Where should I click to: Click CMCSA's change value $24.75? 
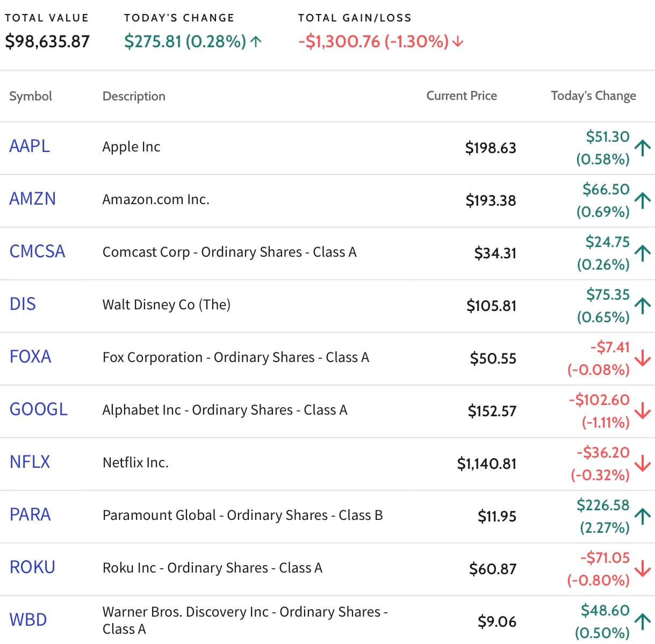coord(608,242)
